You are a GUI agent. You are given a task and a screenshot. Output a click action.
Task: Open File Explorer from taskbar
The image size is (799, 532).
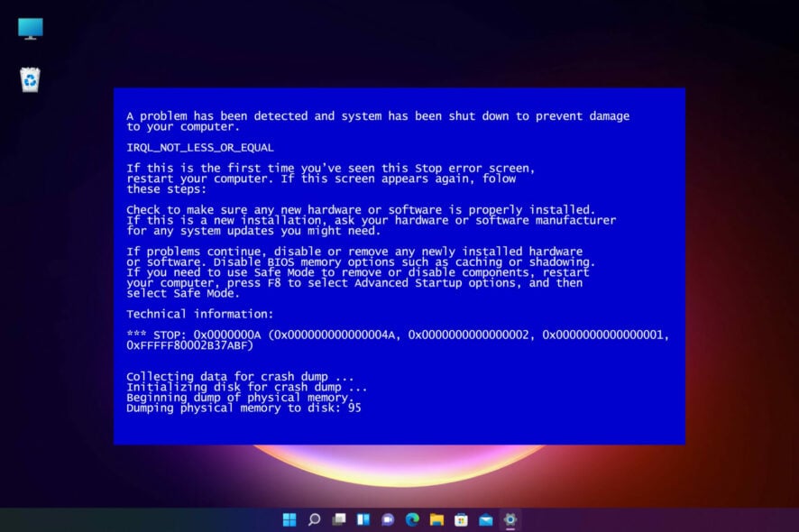point(436,519)
